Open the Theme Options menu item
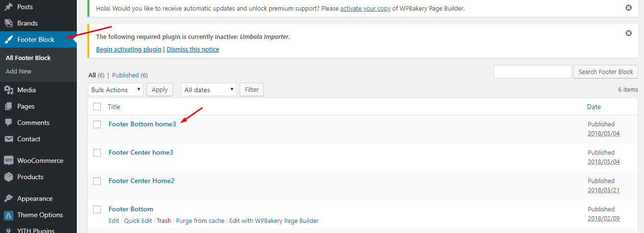Viewport: 644px width, 233px height. coord(40,215)
